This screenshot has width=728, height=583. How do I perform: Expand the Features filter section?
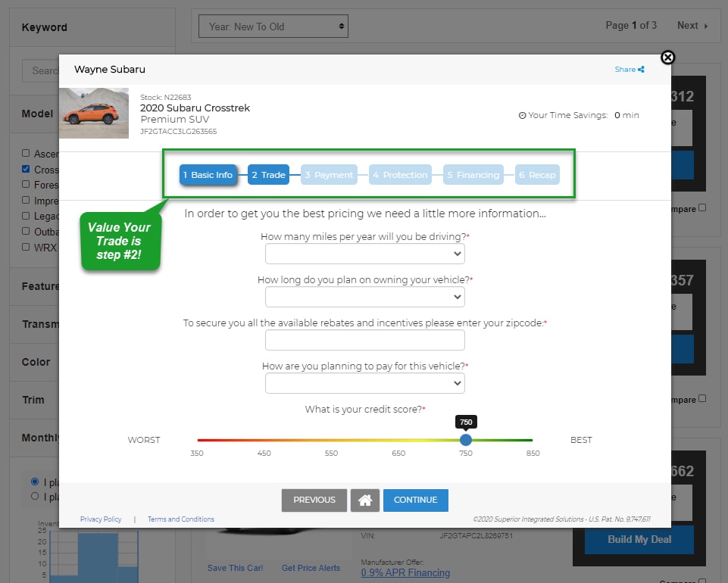[x=40, y=286]
